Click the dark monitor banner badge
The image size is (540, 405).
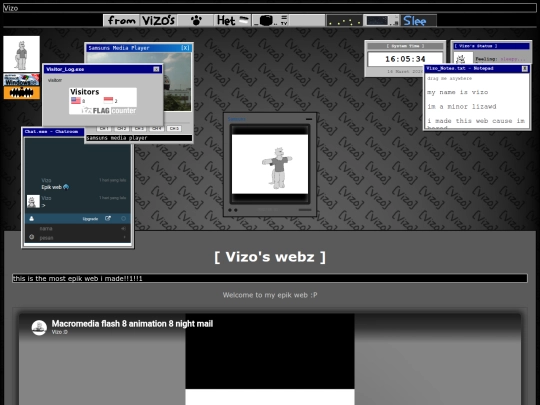point(382,21)
